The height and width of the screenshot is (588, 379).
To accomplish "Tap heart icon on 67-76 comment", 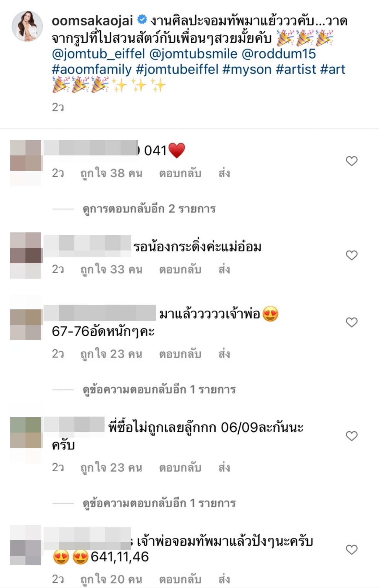I will [x=352, y=322].
